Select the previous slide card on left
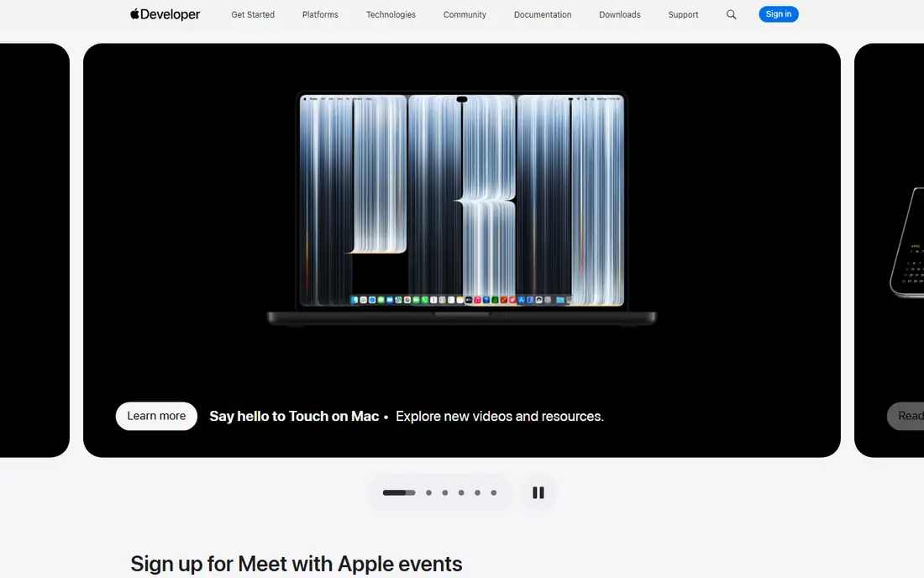 [34, 250]
